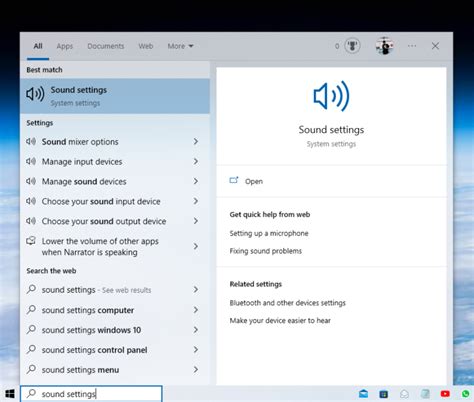Expand arrow for the Narrator volume result
The image size is (474, 402).
pos(196,246)
